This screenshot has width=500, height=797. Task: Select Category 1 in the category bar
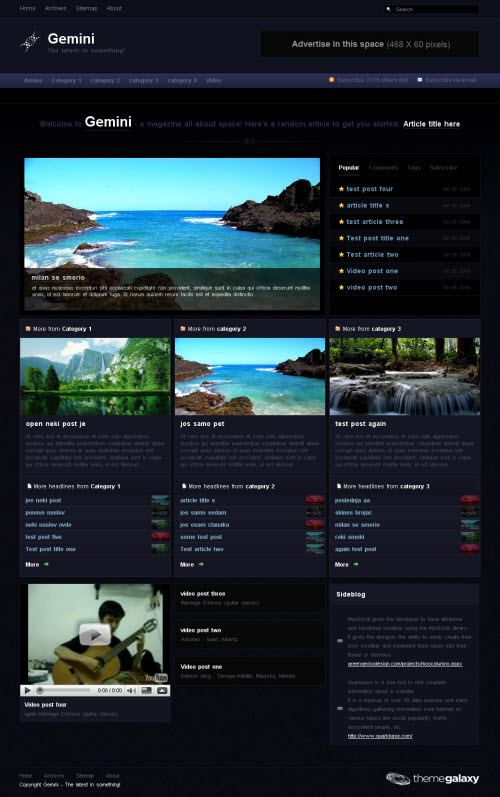pos(67,80)
